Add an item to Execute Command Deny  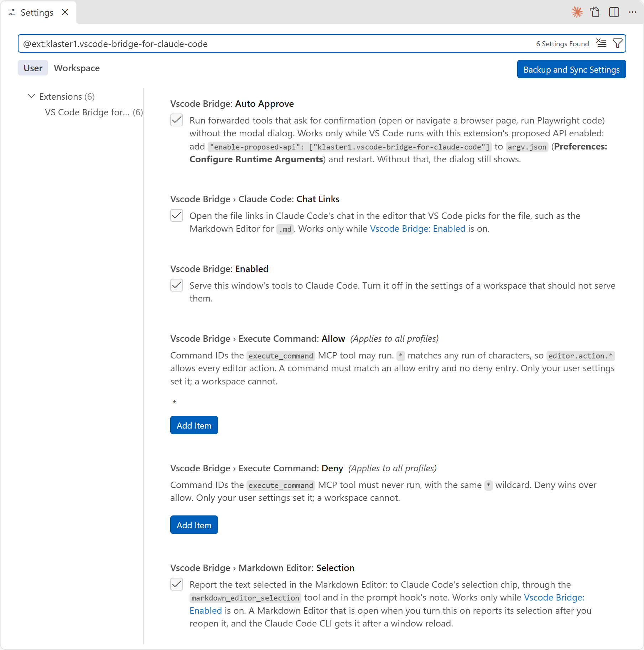click(194, 525)
